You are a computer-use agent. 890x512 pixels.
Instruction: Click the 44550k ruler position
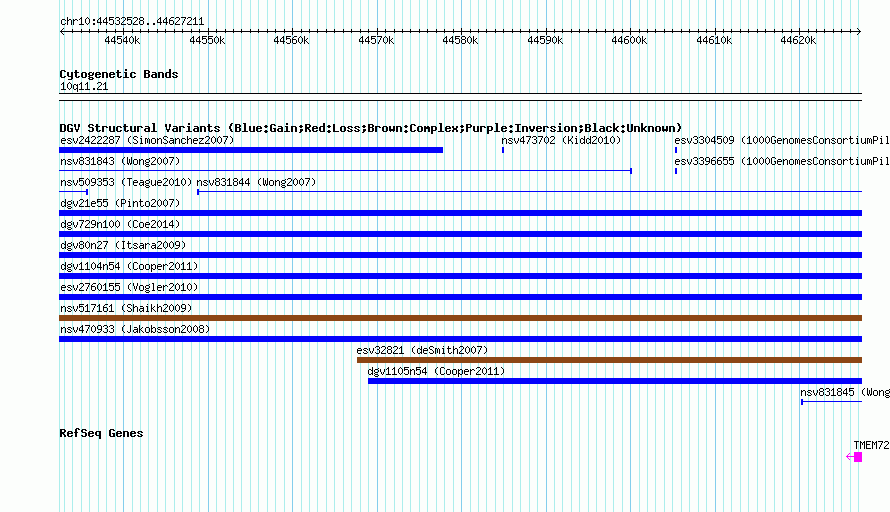pyautogui.click(x=207, y=40)
